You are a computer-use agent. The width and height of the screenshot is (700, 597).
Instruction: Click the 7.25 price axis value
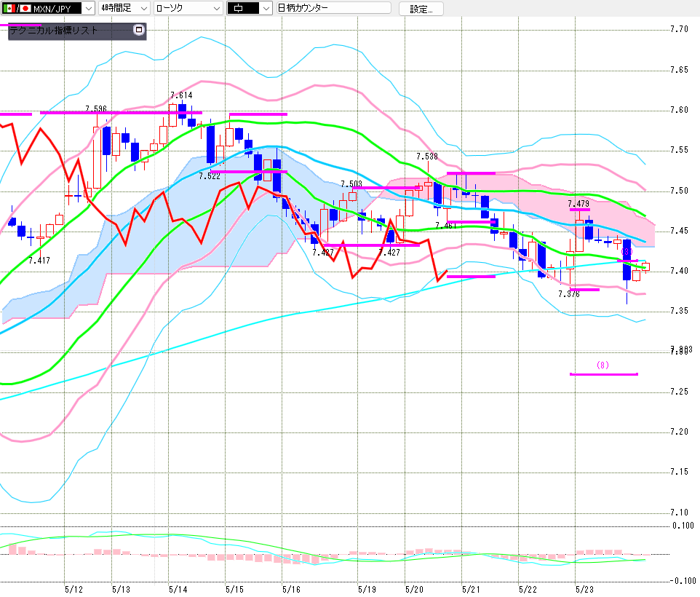click(680, 392)
